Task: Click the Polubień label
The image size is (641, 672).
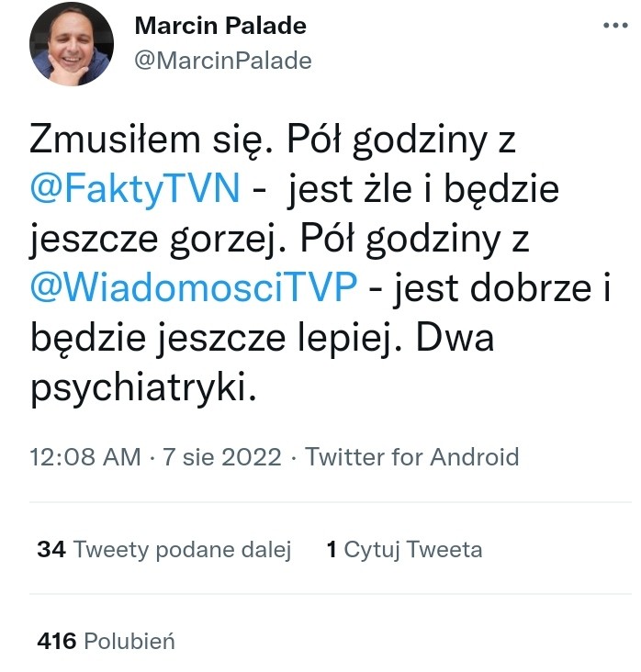Action: pyautogui.click(x=129, y=642)
